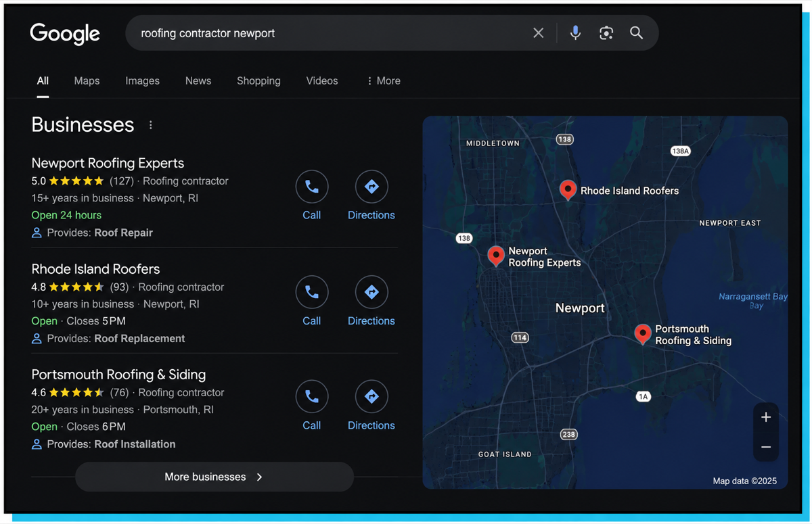812x524 pixels.
Task: Select the All search tab
Action: click(43, 80)
